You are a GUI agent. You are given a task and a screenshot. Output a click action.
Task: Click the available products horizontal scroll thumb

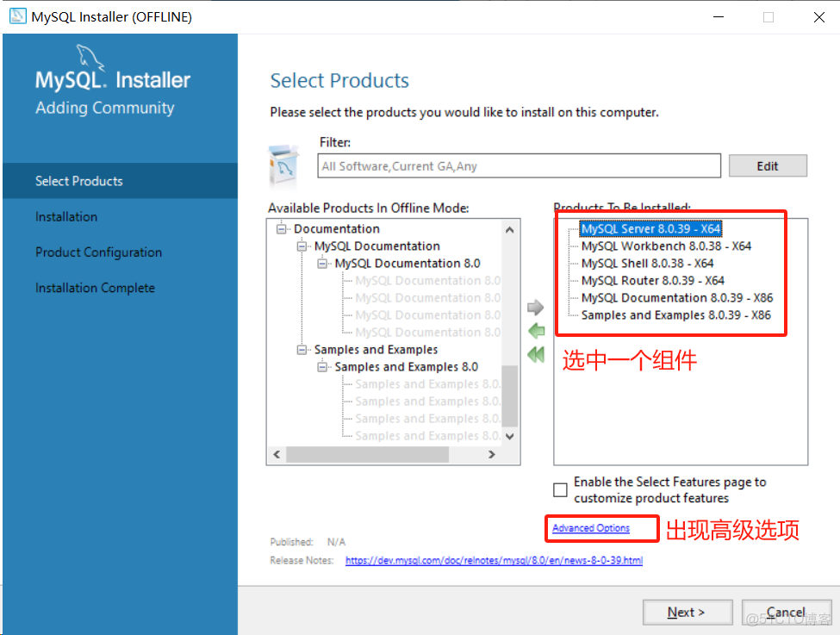pos(368,454)
